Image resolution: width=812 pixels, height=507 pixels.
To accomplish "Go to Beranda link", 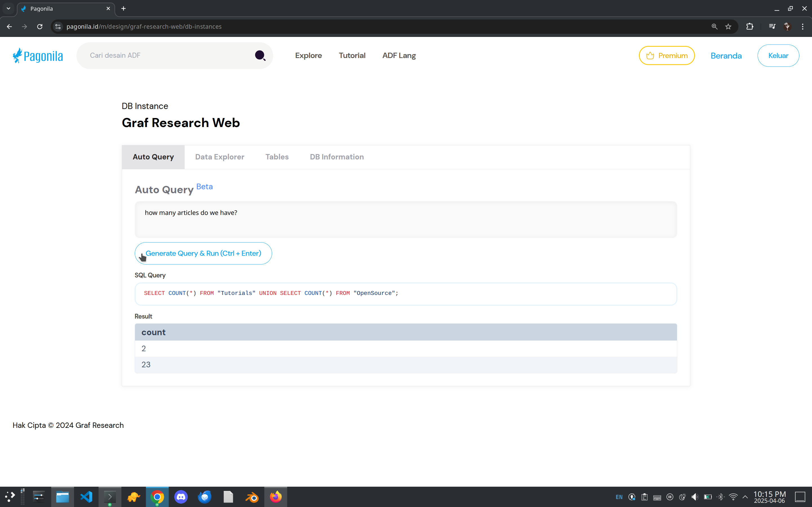I will [x=726, y=56].
